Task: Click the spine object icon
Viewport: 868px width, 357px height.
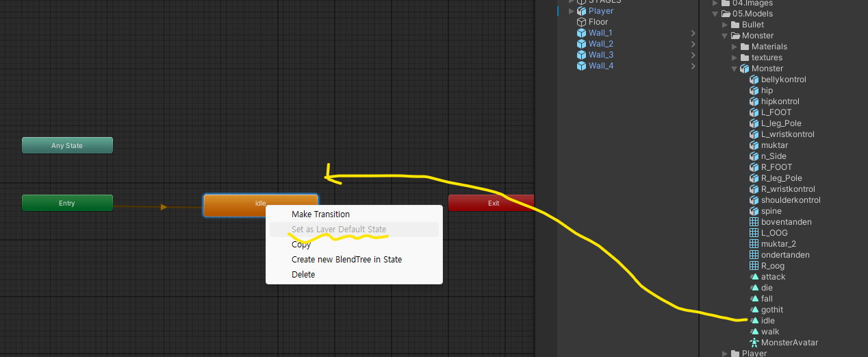Action: (754, 211)
